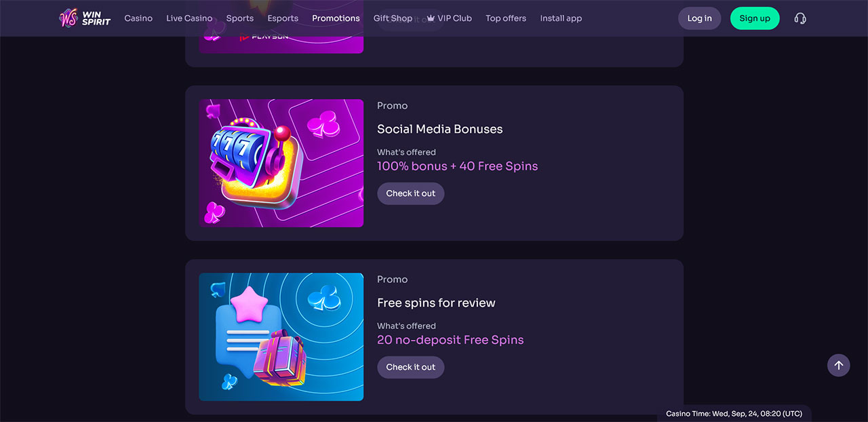This screenshot has height=422, width=868.
Task: Click the Win Spirit logo
Action: click(85, 18)
